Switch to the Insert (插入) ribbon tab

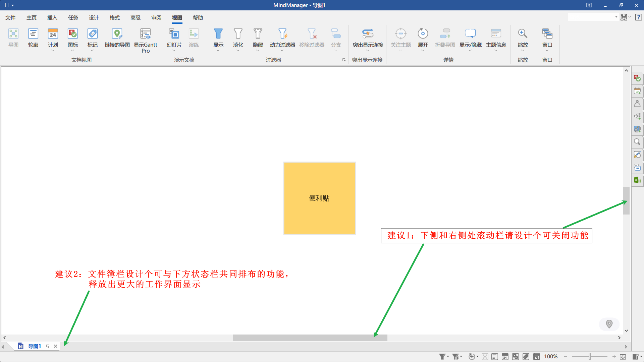coord(52,18)
